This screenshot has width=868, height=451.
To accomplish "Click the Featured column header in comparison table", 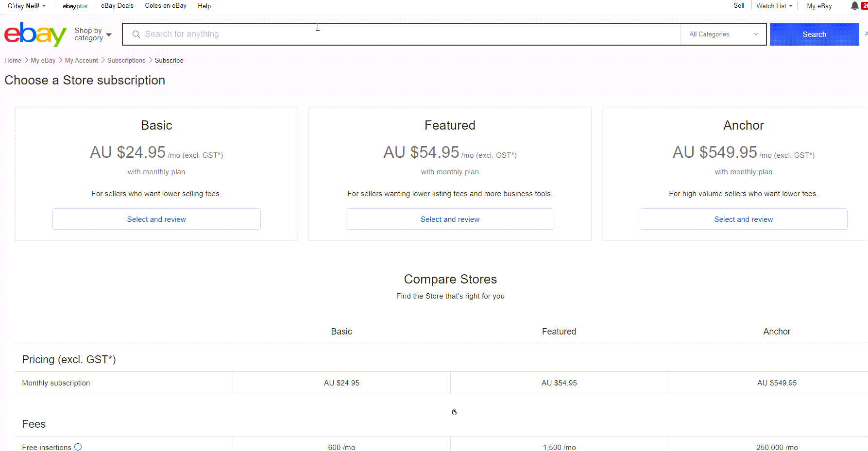I will tap(559, 332).
